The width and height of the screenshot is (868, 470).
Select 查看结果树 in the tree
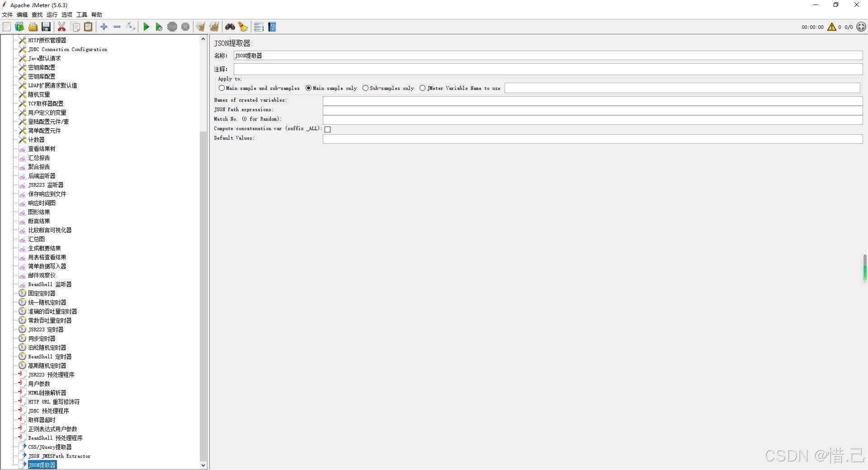42,149
